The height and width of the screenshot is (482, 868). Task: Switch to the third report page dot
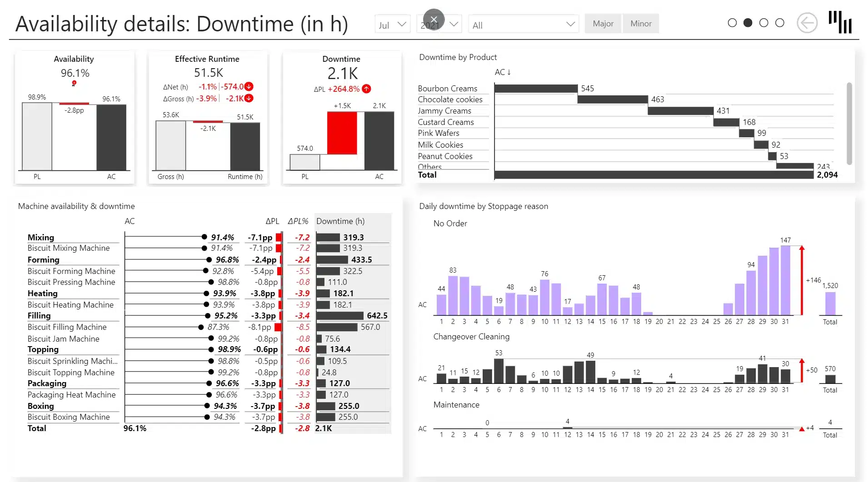763,22
